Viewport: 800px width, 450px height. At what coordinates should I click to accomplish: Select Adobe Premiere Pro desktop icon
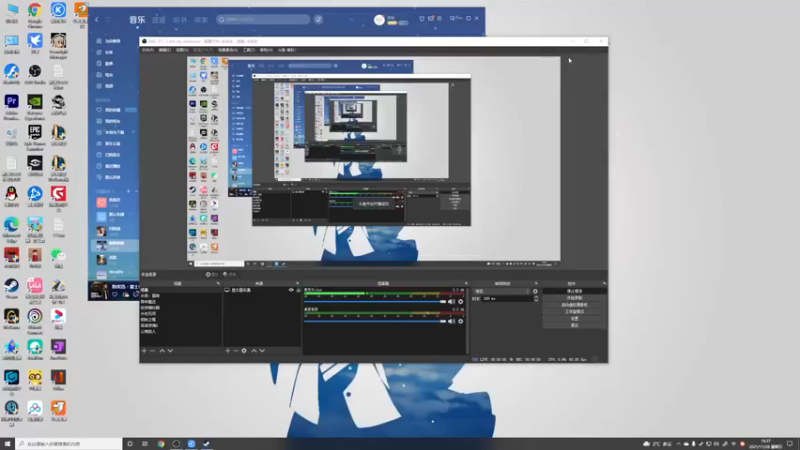pyautogui.click(x=11, y=107)
